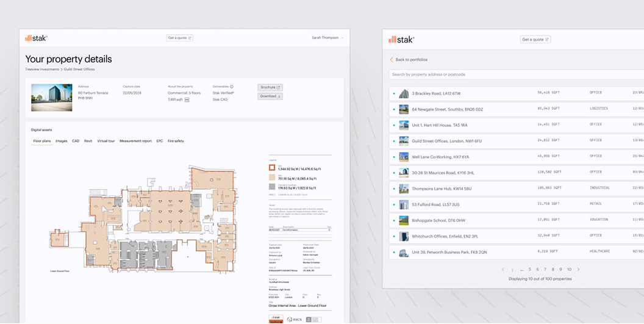Go to previous page with left pagination arrow
644x324 pixels.
(503, 269)
